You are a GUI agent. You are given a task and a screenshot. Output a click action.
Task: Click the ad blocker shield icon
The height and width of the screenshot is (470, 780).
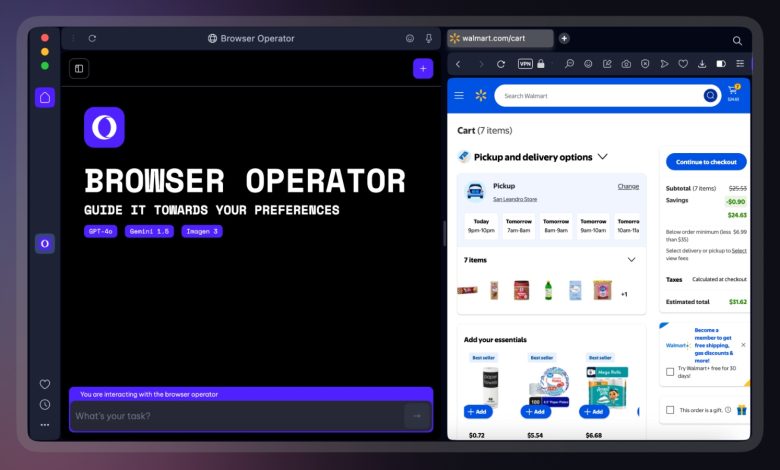pyautogui.click(x=645, y=64)
